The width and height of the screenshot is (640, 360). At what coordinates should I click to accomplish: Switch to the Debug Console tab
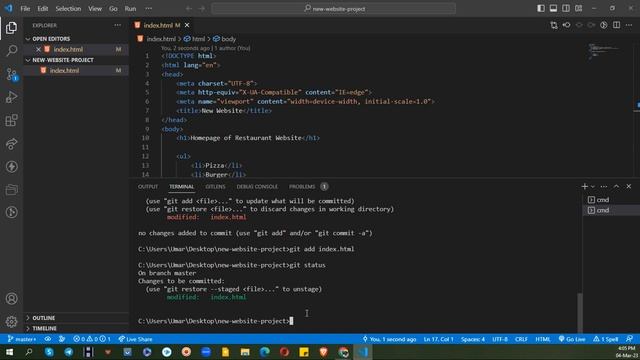tap(257, 187)
